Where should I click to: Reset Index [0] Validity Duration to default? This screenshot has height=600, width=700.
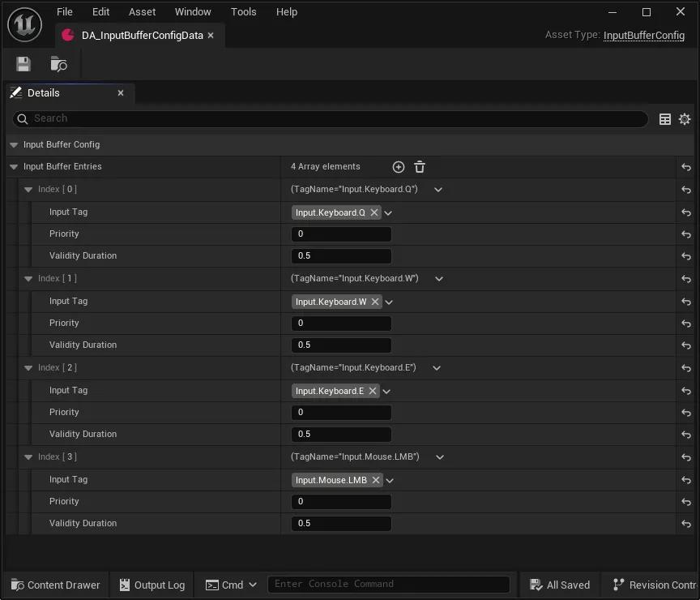686,256
